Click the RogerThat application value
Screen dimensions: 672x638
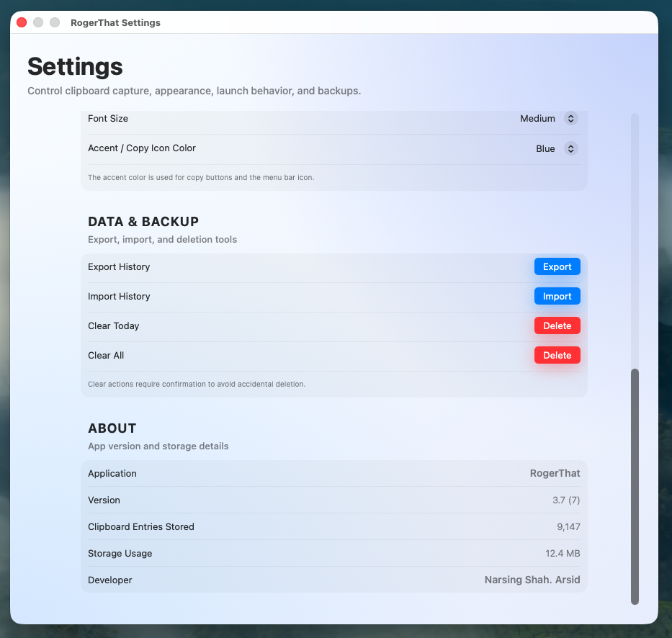555,474
